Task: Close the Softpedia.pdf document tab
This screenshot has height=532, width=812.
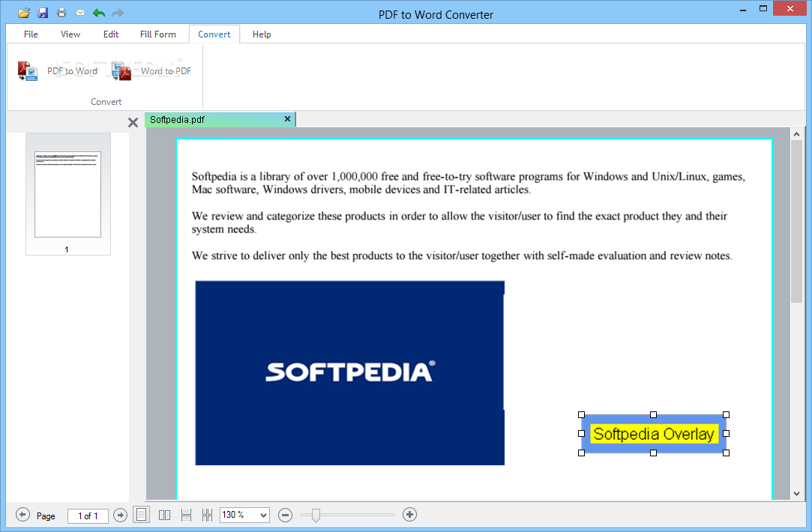Action: [x=287, y=119]
